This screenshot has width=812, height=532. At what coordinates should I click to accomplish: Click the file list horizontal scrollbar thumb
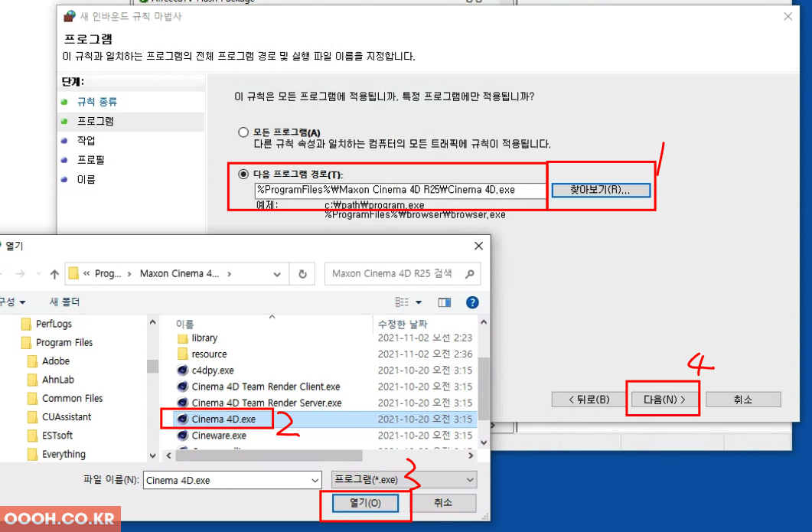(x=269, y=455)
